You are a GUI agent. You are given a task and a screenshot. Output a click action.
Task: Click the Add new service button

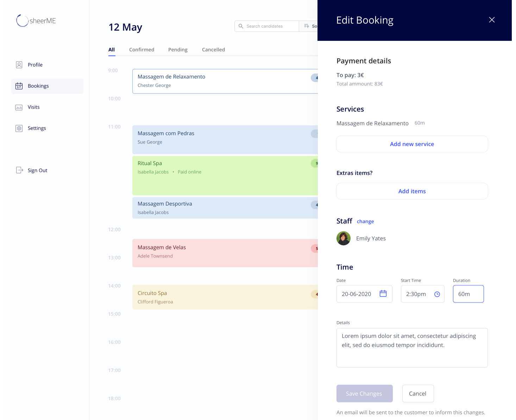click(x=412, y=144)
